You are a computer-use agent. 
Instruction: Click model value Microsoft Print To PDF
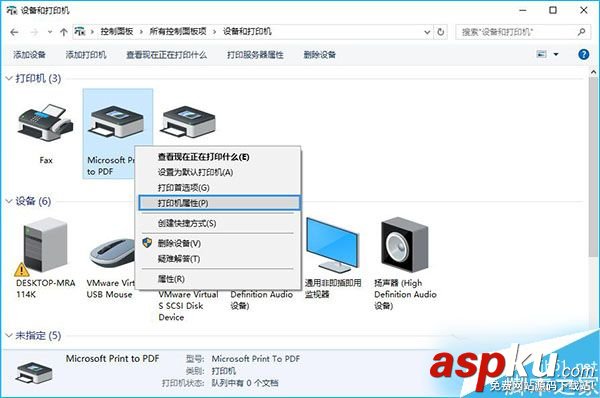click(x=256, y=359)
